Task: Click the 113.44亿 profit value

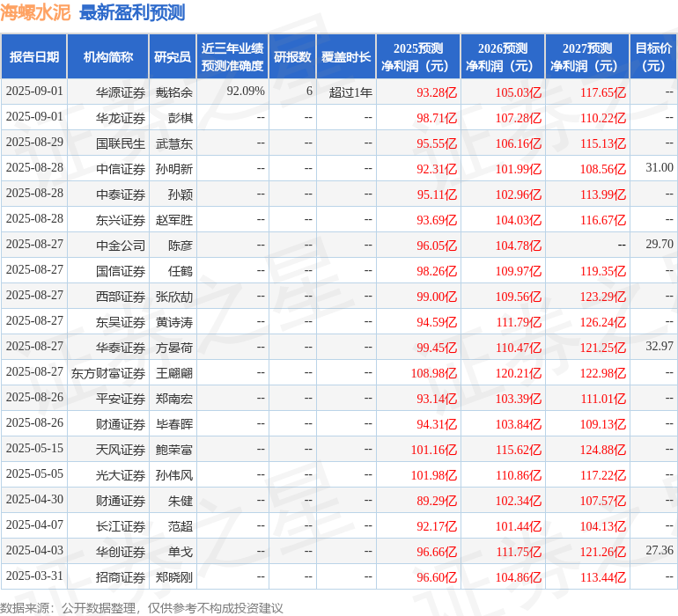Action: [x=603, y=577]
